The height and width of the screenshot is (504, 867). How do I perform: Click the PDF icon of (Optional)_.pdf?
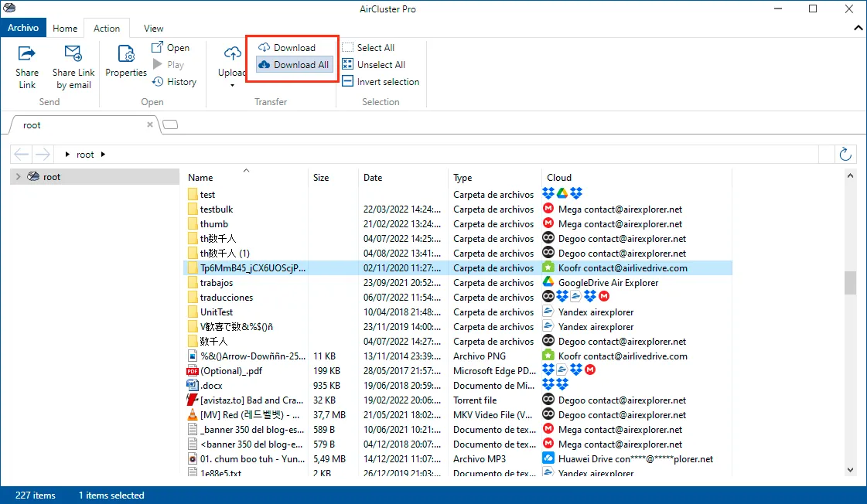tap(193, 371)
